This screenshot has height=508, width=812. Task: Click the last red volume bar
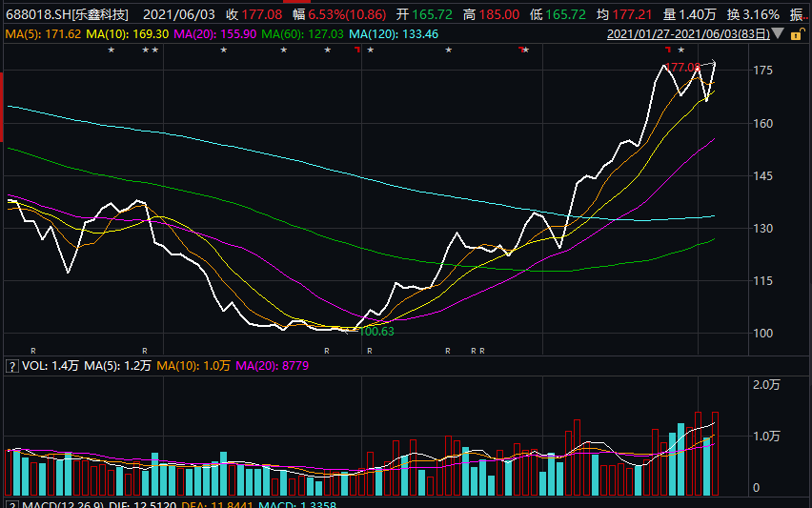tap(715, 454)
